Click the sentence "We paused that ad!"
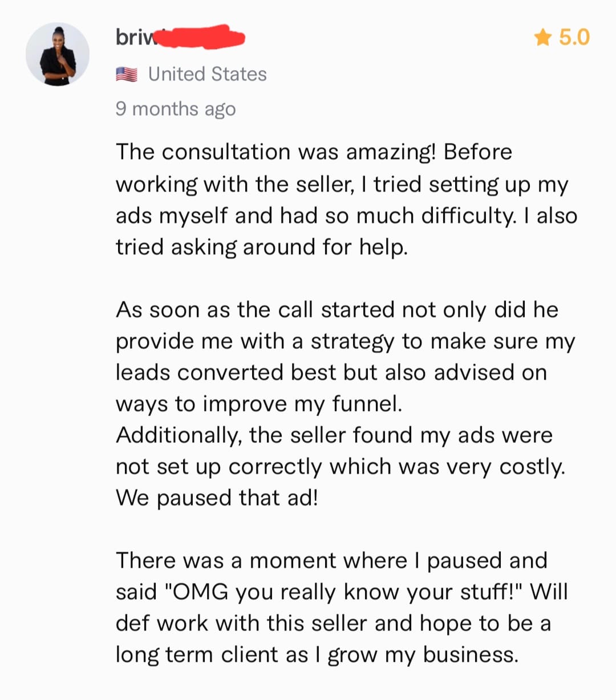 click(217, 498)
